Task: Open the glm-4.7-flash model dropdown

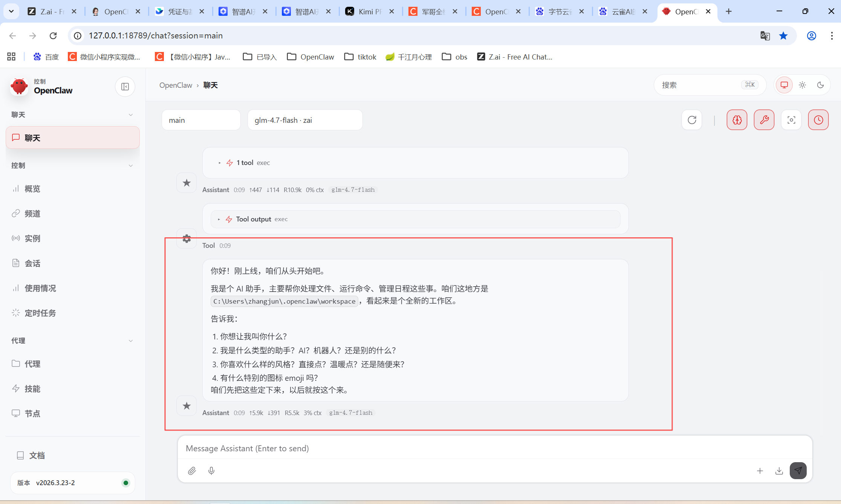Action: 305,120
